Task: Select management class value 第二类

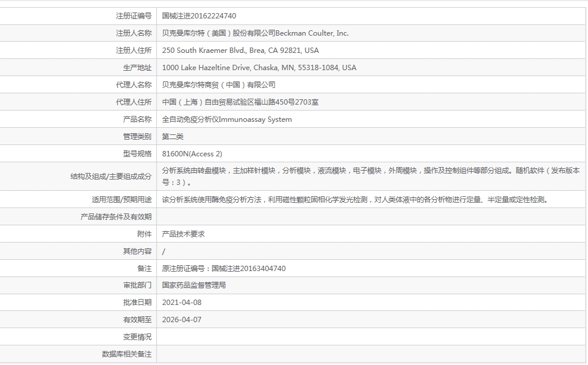Action: [x=172, y=137]
